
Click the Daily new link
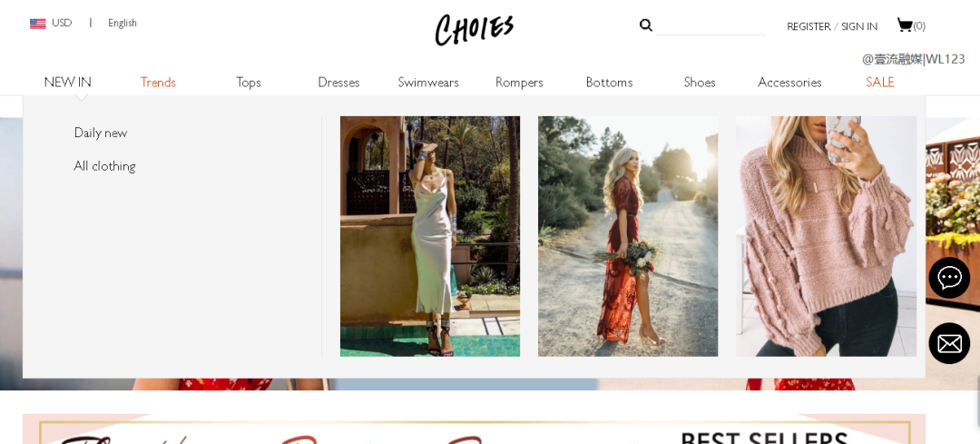(101, 133)
